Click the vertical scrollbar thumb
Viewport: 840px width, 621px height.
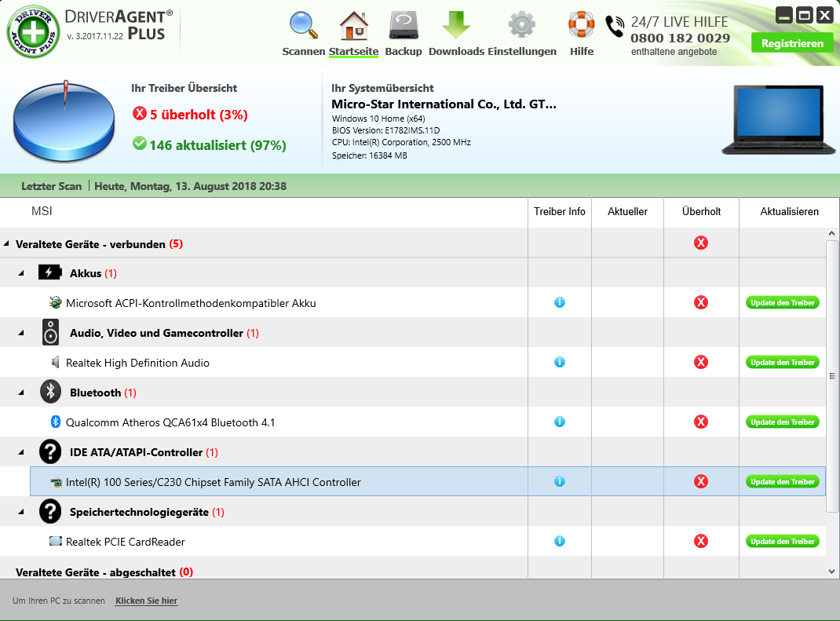click(x=831, y=375)
